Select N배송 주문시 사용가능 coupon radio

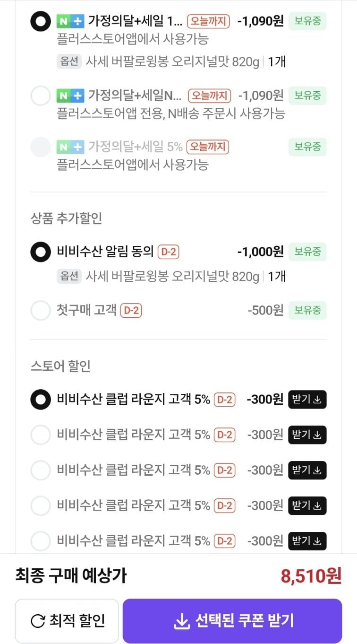[x=40, y=96]
